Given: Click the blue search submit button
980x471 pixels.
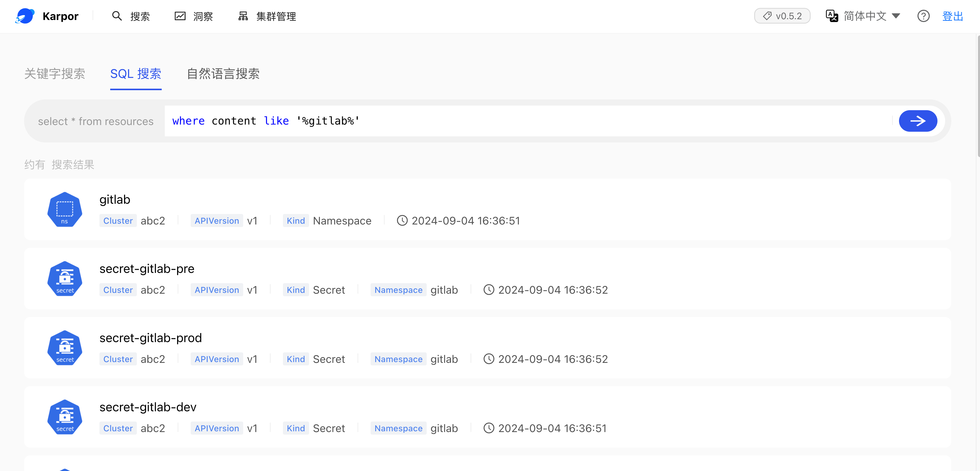Looking at the screenshot, I should 919,120.
